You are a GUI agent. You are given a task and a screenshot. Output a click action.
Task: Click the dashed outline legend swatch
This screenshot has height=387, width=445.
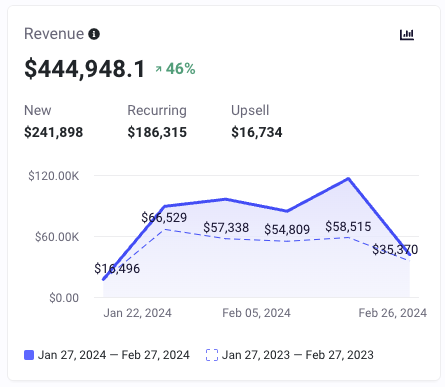[x=212, y=355]
